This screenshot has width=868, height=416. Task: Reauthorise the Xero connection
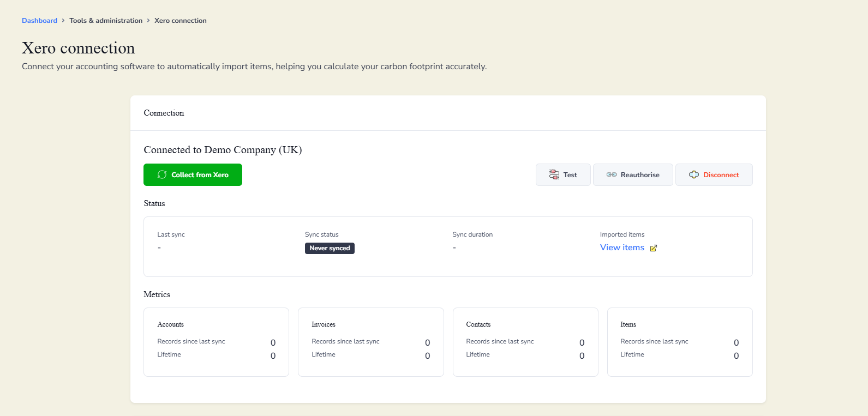point(633,174)
